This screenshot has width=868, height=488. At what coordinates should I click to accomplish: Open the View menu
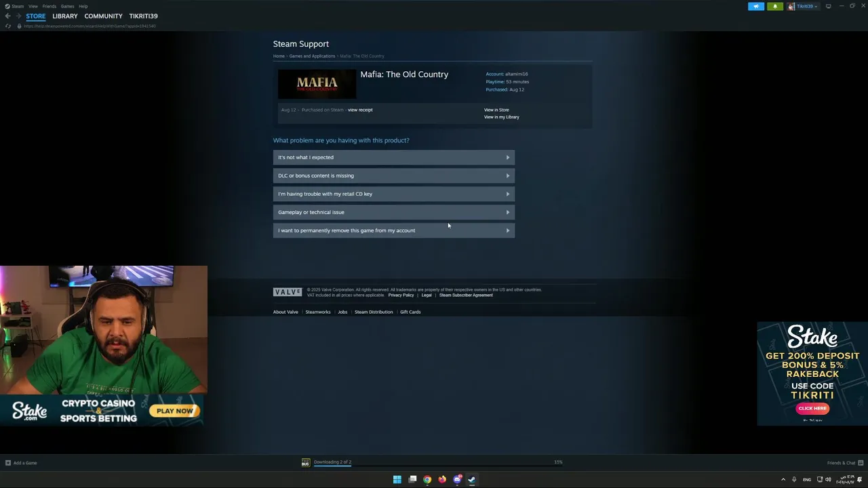33,6
